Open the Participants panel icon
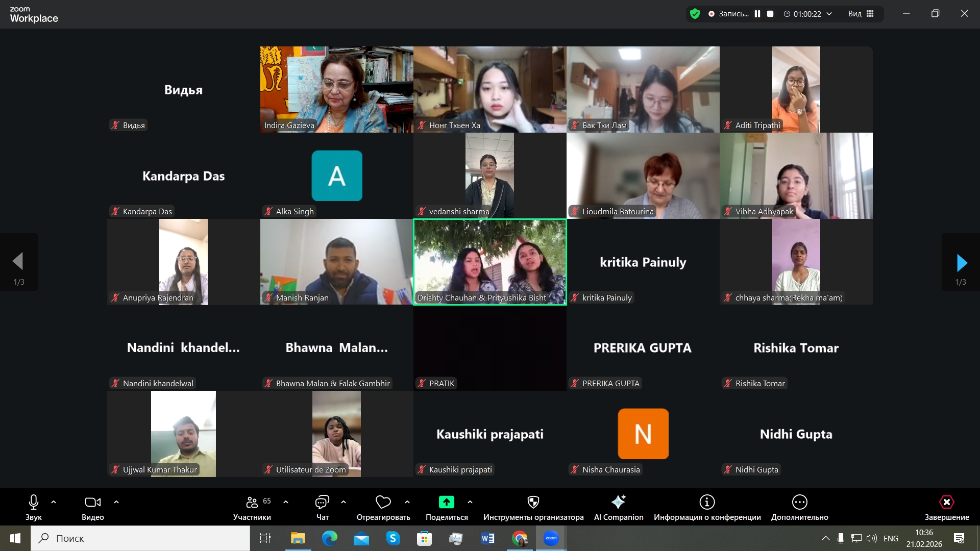The width and height of the screenshot is (980, 551). (252, 503)
